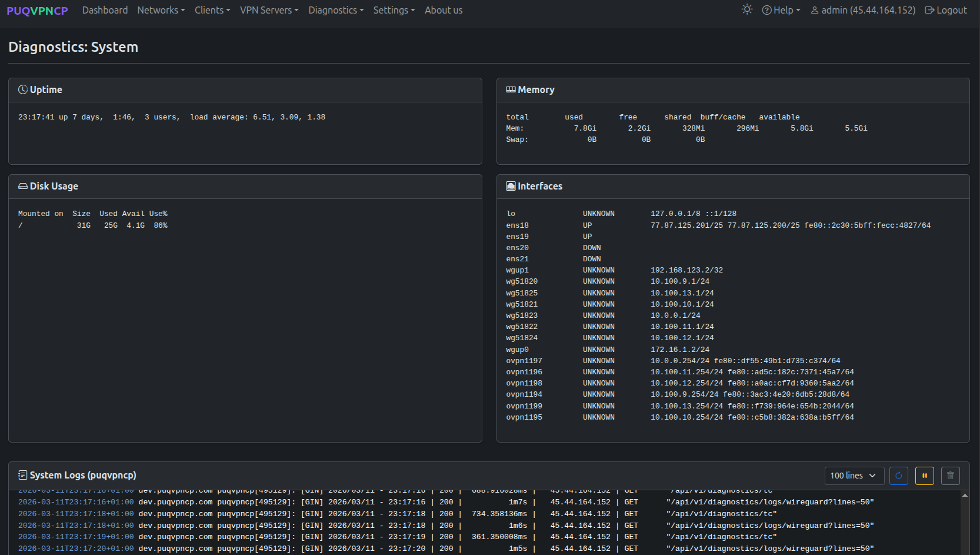Expand the Diagnostics dropdown menu
This screenshot has width=980, height=555.
336,10
